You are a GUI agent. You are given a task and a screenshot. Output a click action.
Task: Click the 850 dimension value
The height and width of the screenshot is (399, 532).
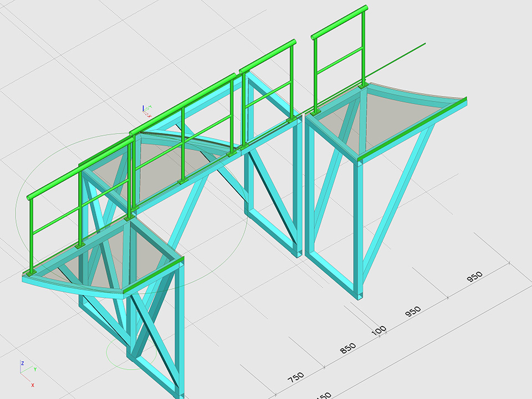(x=348, y=348)
